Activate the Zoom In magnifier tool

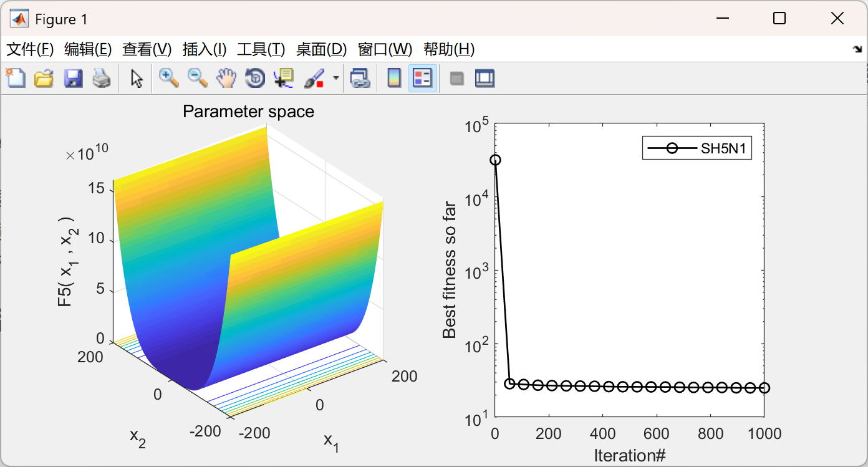[169, 78]
